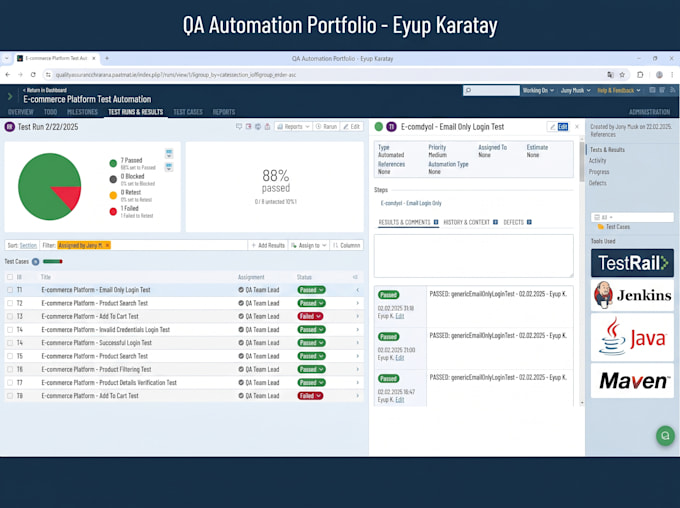Open the Columns button

point(347,246)
